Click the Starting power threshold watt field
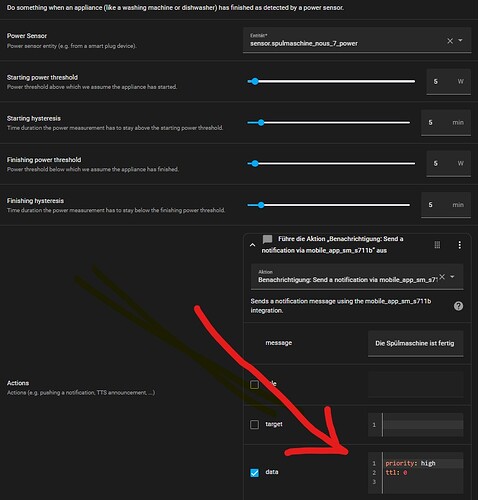Image resolution: width=478 pixels, height=500 pixels. 449,82
